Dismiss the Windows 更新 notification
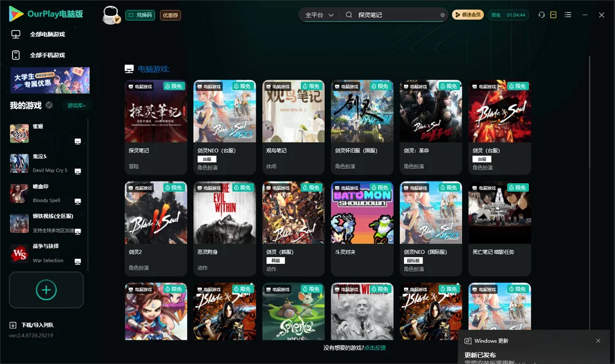Image resolution: width=615 pixels, height=364 pixels. coord(598,341)
